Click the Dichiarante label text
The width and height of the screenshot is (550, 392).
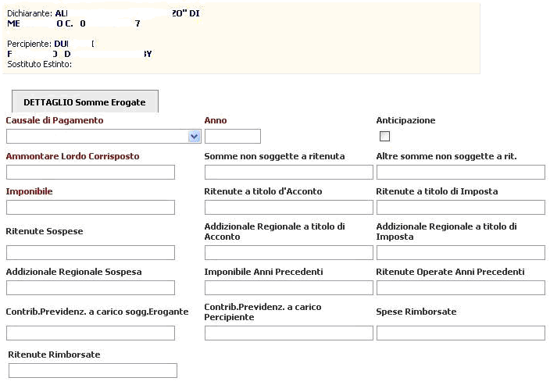[30, 13]
